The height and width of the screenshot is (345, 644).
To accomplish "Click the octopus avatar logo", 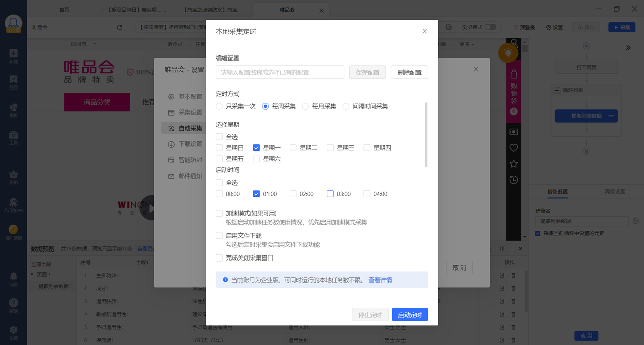I will [13, 23].
